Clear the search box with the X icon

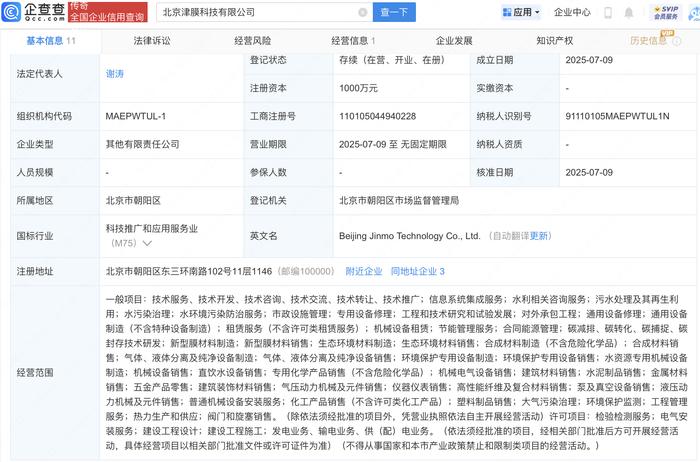click(x=363, y=12)
